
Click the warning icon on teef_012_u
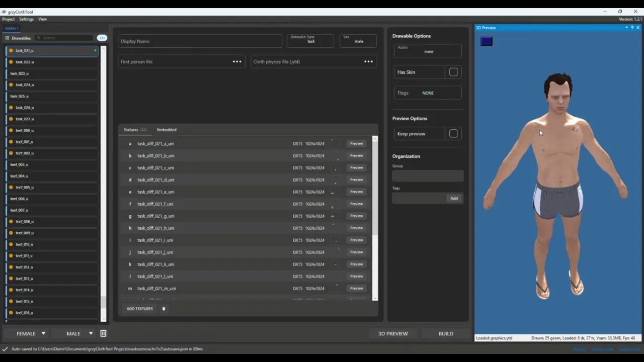[x=11, y=267]
